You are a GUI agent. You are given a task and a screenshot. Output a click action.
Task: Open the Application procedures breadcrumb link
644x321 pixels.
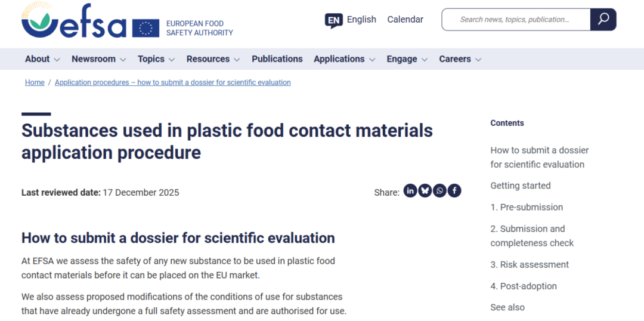click(172, 82)
